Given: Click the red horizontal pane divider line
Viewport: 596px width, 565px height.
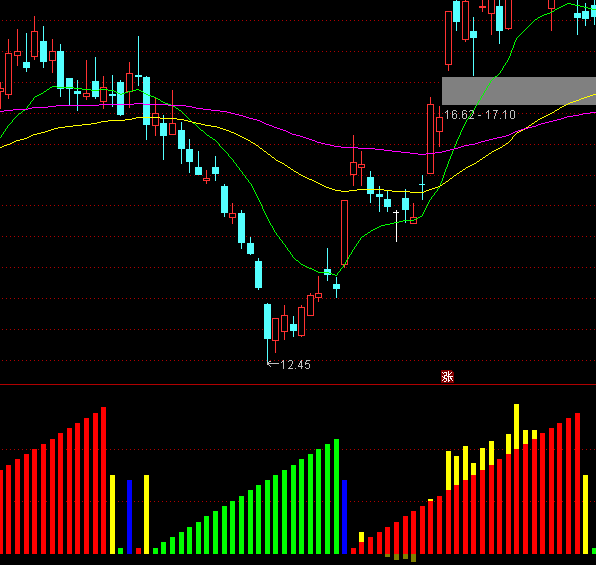Looking at the screenshot, I should (x=298, y=385).
